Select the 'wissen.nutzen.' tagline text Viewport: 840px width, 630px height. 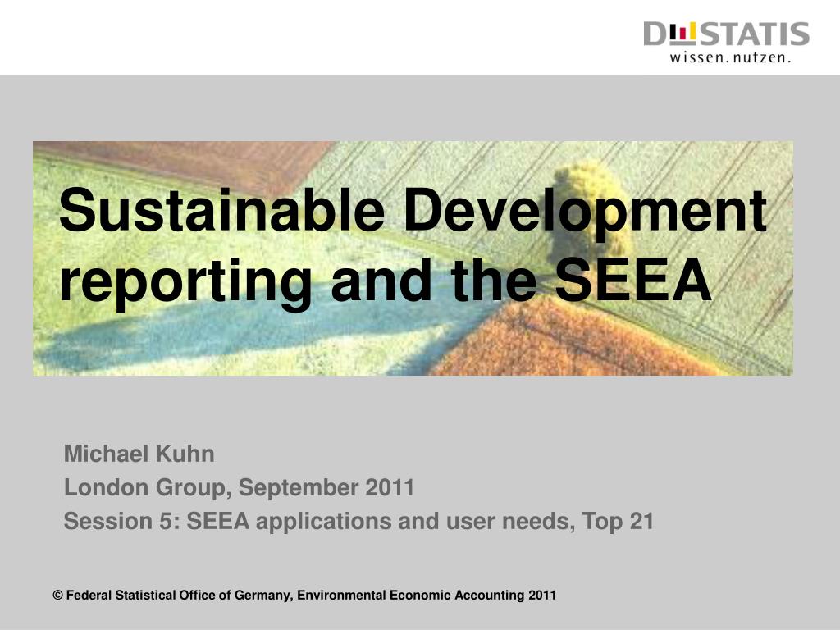point(730,57)
